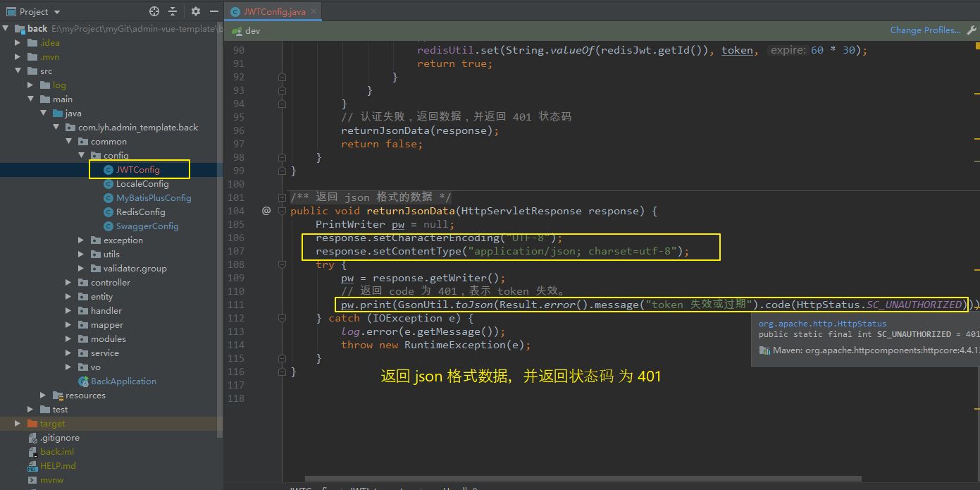Open the mvnw file

click(52, 480)
